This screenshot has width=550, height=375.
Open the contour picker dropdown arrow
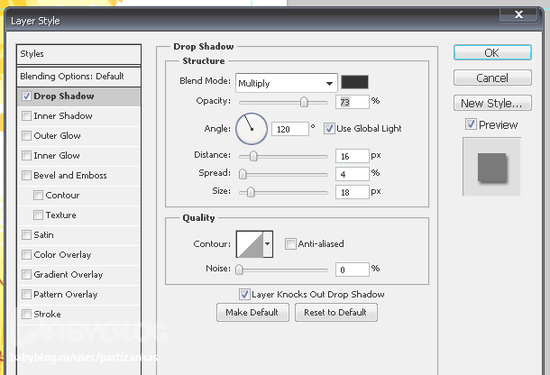(268, 244)
